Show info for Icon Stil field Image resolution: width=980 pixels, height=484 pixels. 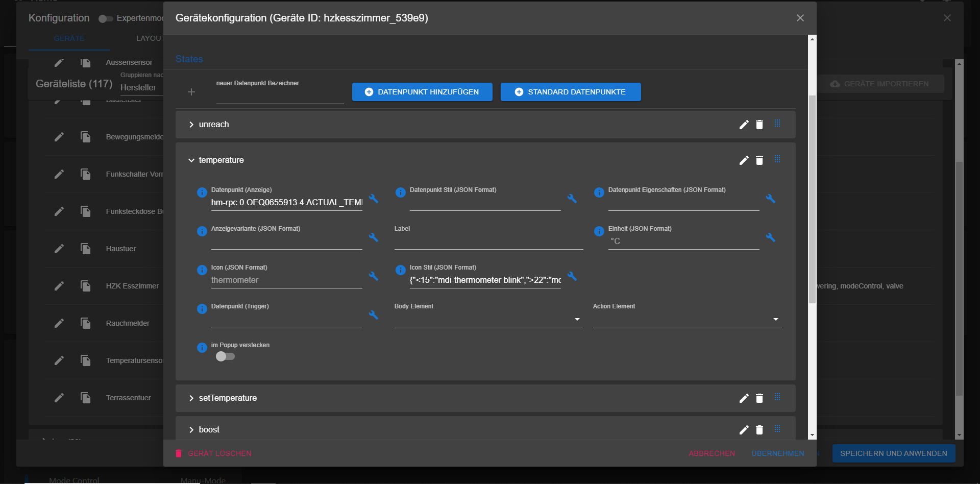click(401, 270)
